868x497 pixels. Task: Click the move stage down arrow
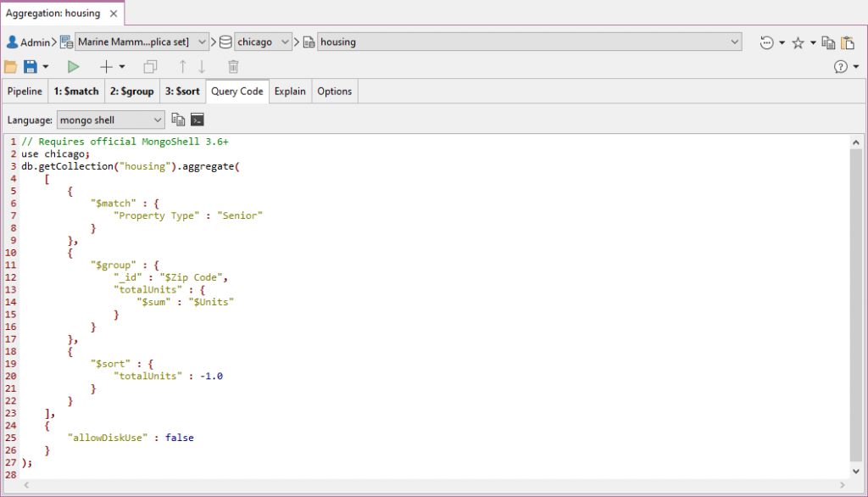pos(202,66)
